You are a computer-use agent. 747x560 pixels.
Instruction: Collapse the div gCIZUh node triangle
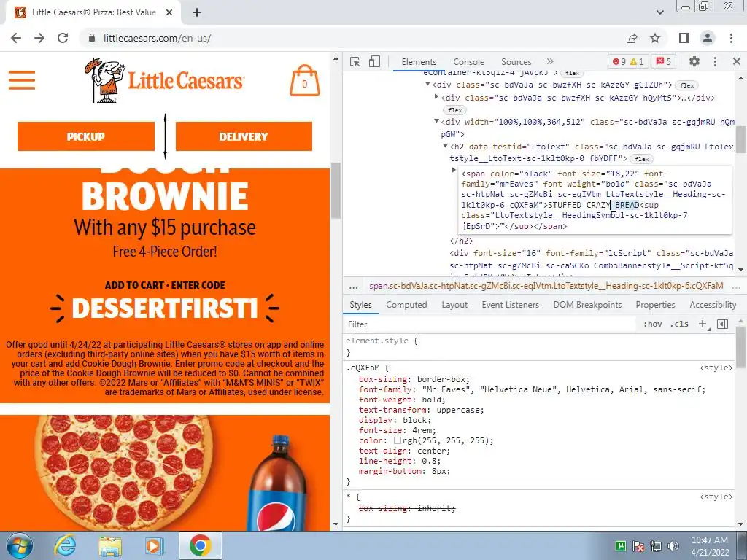427,85
